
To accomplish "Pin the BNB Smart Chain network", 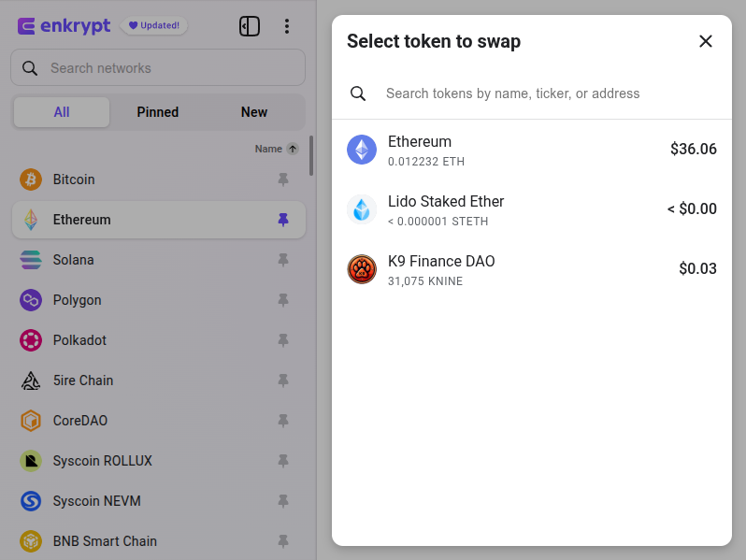I will tap(283, 541).
